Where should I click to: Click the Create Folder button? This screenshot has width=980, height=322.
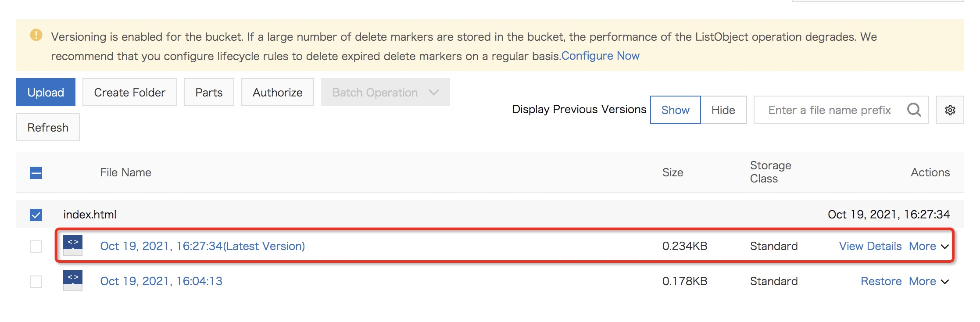coord(129,92)
